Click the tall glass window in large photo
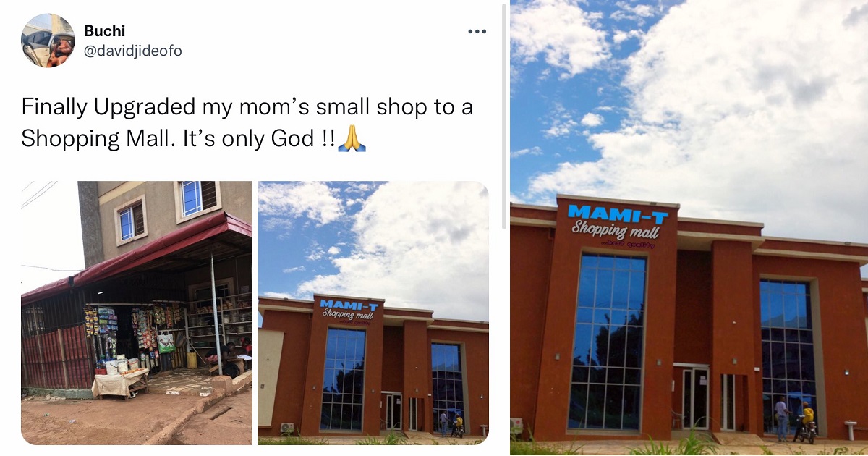The height and width of the screenshot is (456, 868). click(x=608, y=340)
